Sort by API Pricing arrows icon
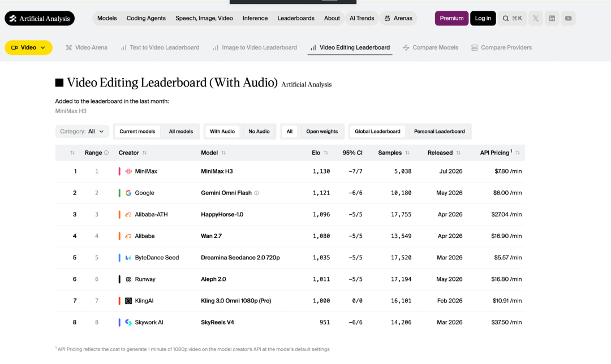The width and height of the screenshot is (611, 364). [518, 153]
